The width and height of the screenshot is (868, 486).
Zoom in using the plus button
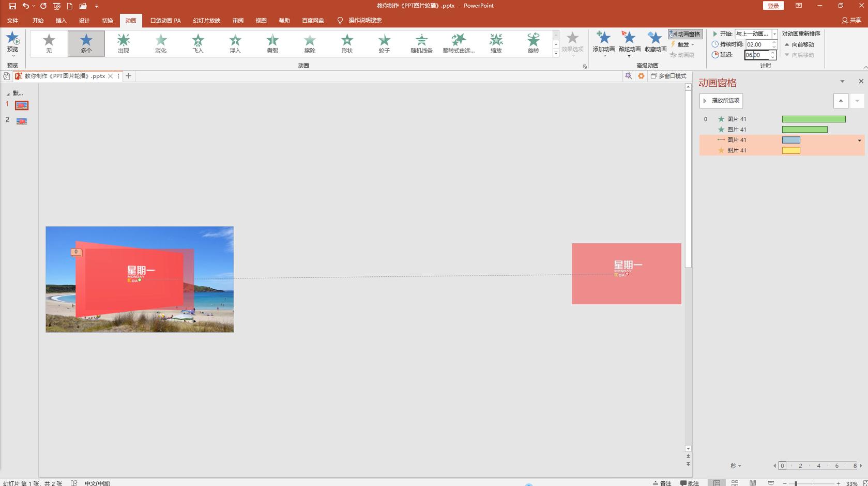click(x=838, y=483)
